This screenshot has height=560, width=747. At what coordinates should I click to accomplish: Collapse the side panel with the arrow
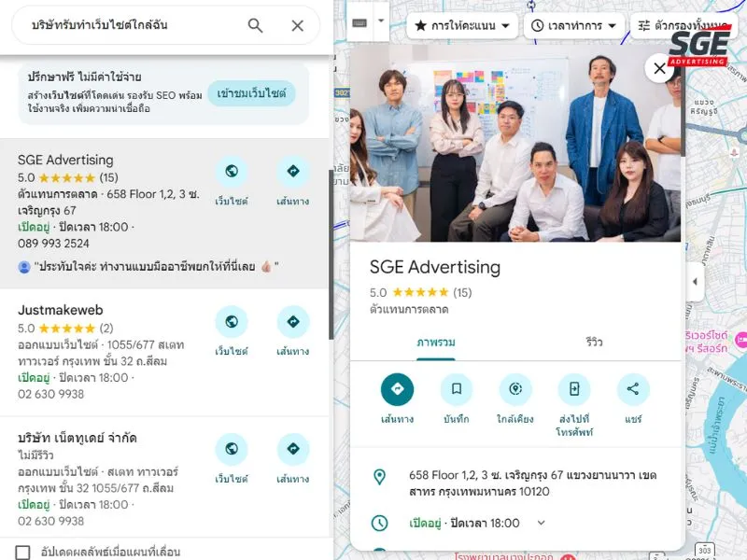695,282
